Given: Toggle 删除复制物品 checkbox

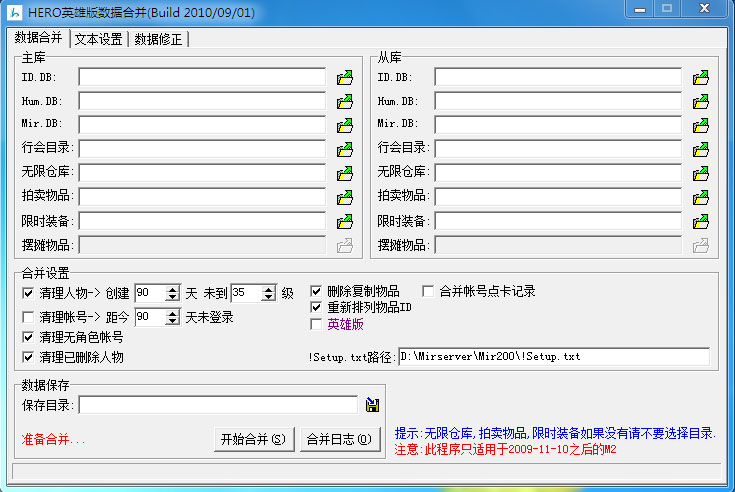Looking at the screenshot, I should [316, 291].
